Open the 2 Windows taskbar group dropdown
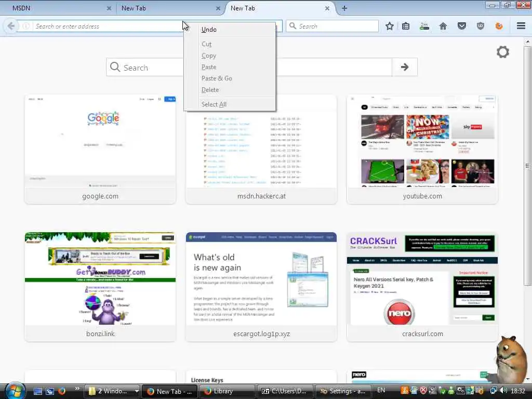532x399 pixels. point(137,391)
